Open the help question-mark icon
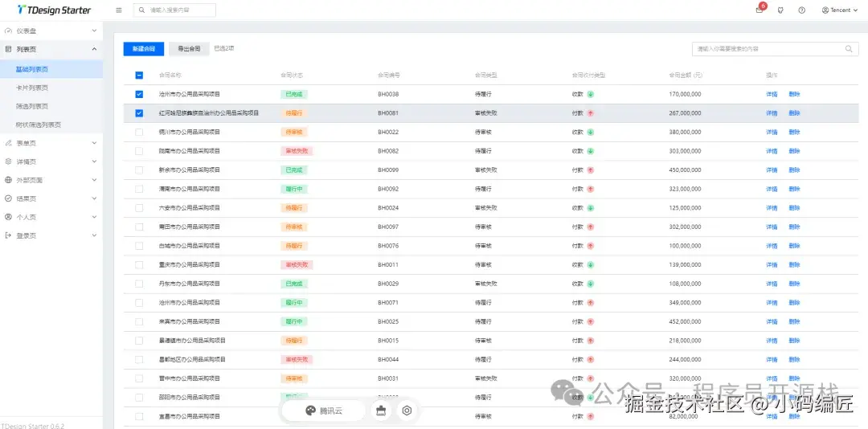 click(801, 10)
